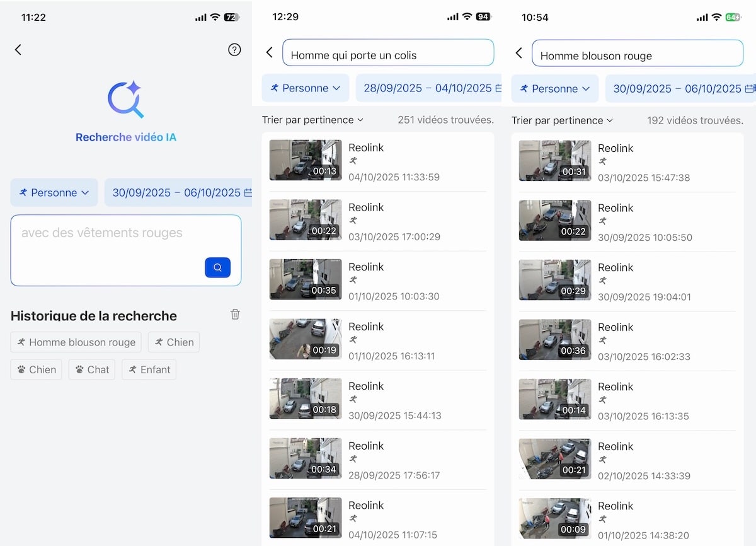Select the 'Chat' history chip
Screen dimensions: 756x546
(92, 369)
